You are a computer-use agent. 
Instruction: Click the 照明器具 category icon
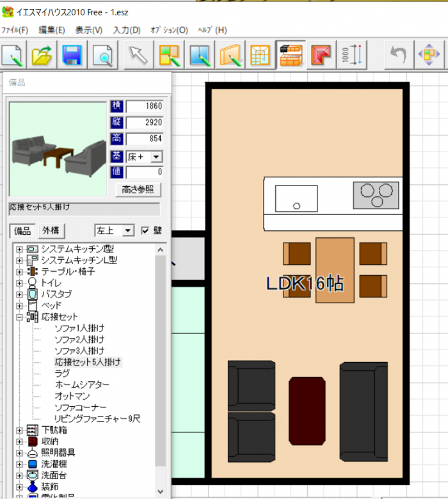pyautogui.click(x=32, y=453)
